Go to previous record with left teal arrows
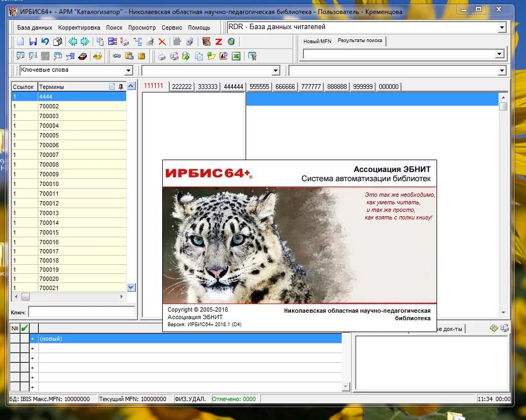526x420 pixels. 73,42
